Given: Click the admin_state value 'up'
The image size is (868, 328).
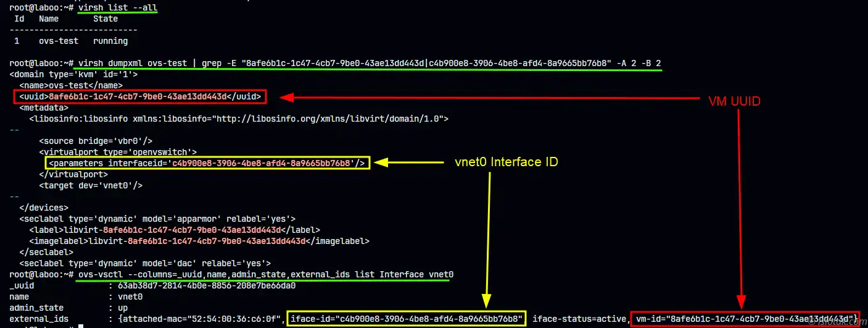Looking at the screenshot, I should click(123, 308).
